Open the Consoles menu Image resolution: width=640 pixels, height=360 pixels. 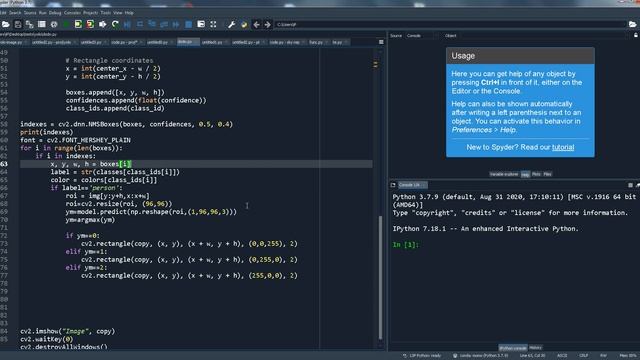(72, 13)
